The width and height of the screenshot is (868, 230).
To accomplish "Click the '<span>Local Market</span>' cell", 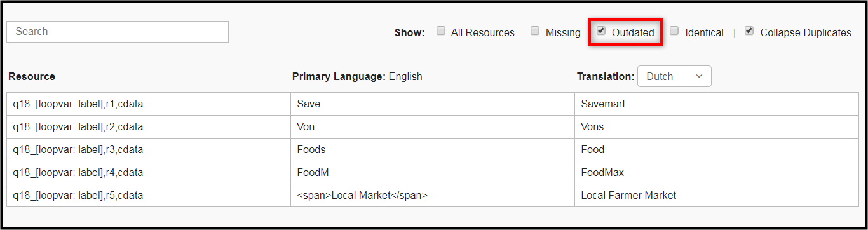I will tap(433, 195).
